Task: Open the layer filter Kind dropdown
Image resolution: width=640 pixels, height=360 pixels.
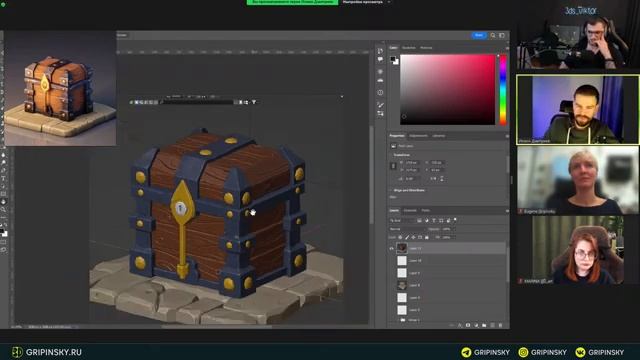Action: [x=402, y=220]
